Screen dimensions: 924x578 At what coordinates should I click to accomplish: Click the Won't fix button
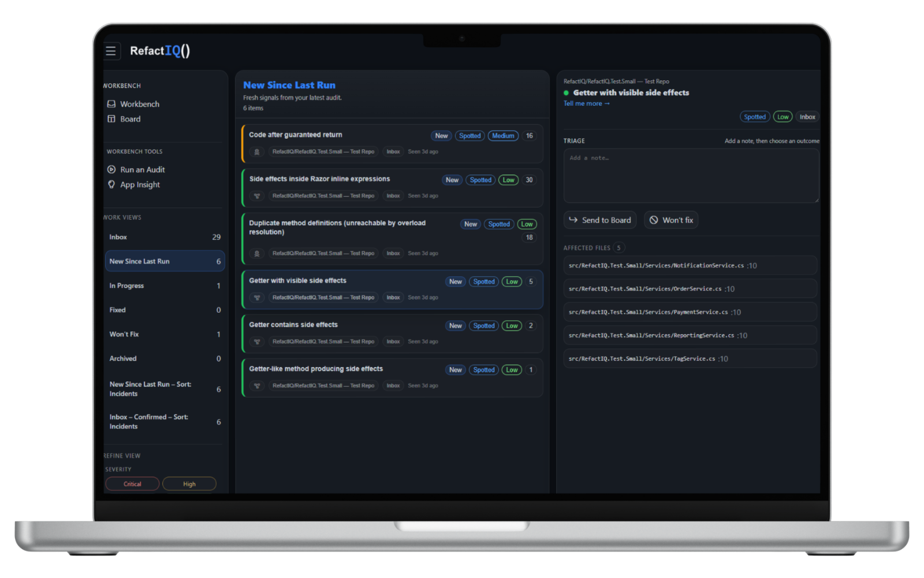671,220
